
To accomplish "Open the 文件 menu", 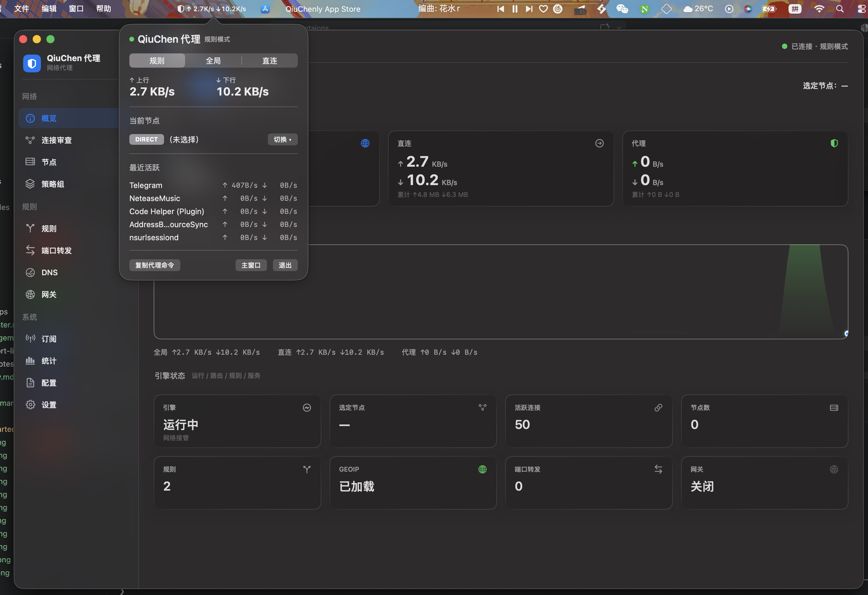I will coord(21,9).
